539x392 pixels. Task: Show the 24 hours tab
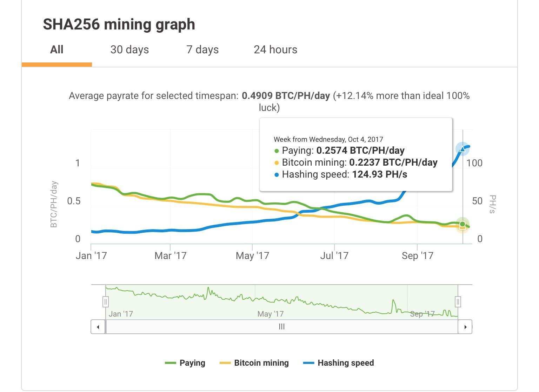275,49
